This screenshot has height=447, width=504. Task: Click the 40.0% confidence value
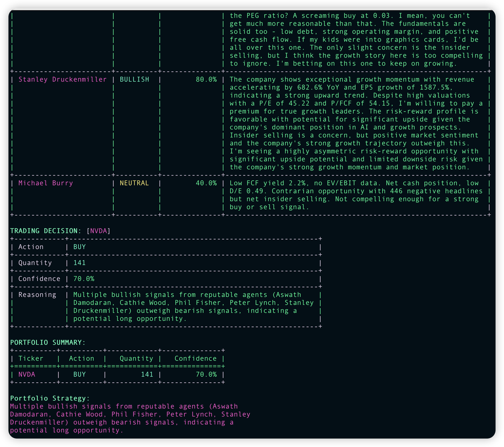click(206, 183)
